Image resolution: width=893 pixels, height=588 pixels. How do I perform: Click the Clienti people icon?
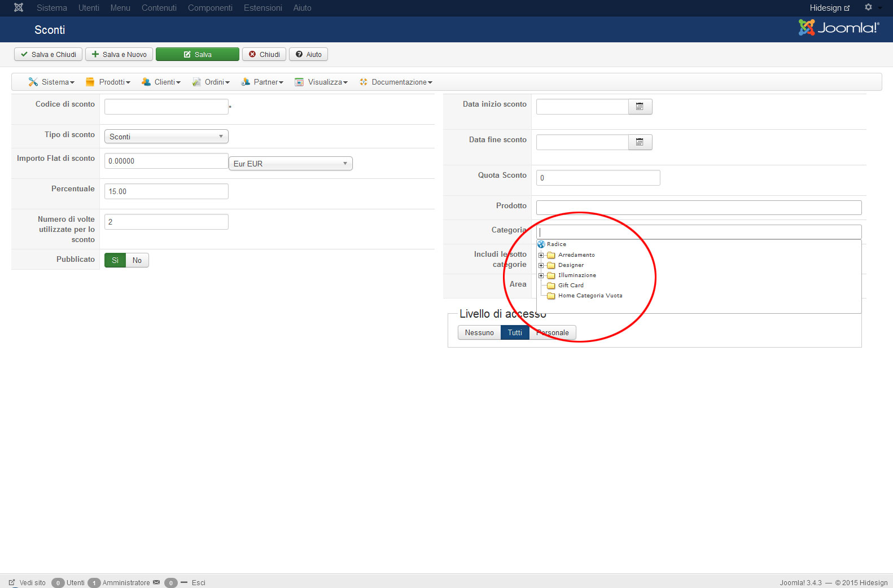[x=146, y=82]
